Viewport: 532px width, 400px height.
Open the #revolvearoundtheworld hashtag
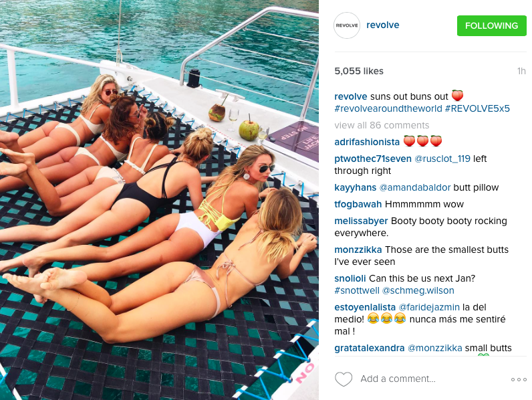[388, 108]
